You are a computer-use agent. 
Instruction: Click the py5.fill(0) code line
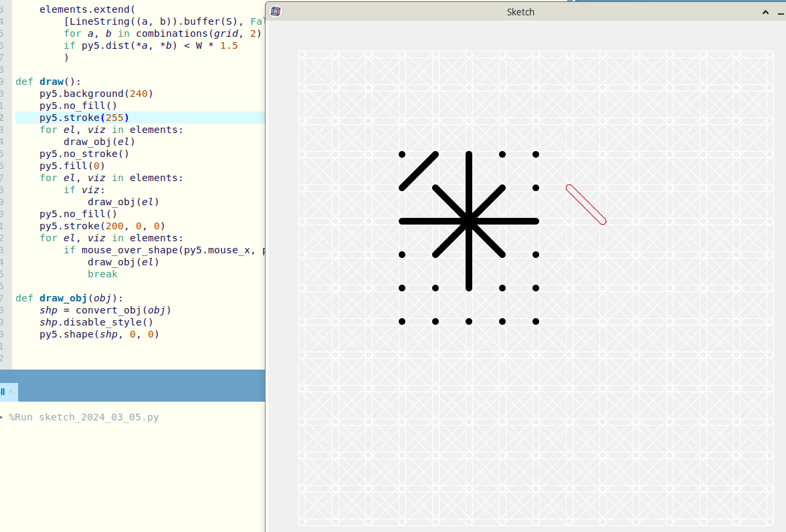(72, 166)
